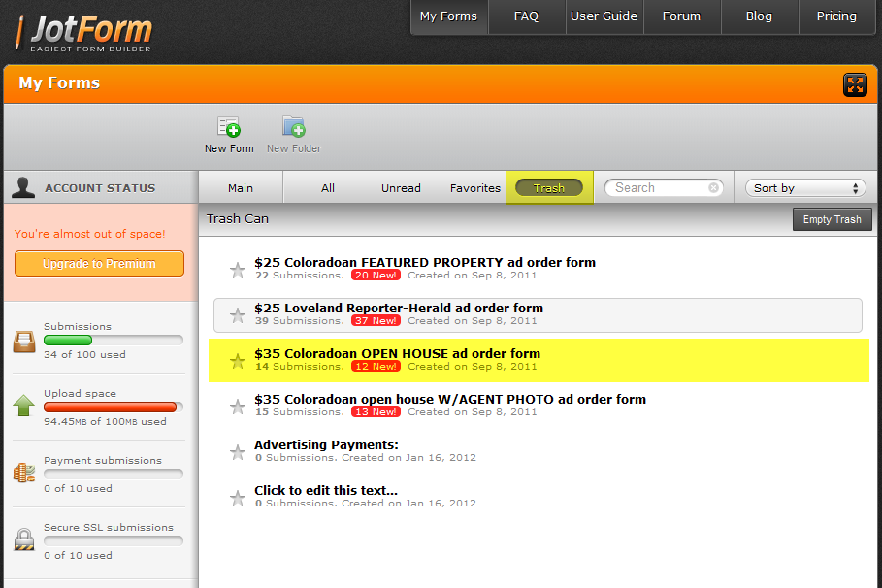This screenshot has width=882, height=588.
Task: Select the Favorites tab
Action: [475, 188]
